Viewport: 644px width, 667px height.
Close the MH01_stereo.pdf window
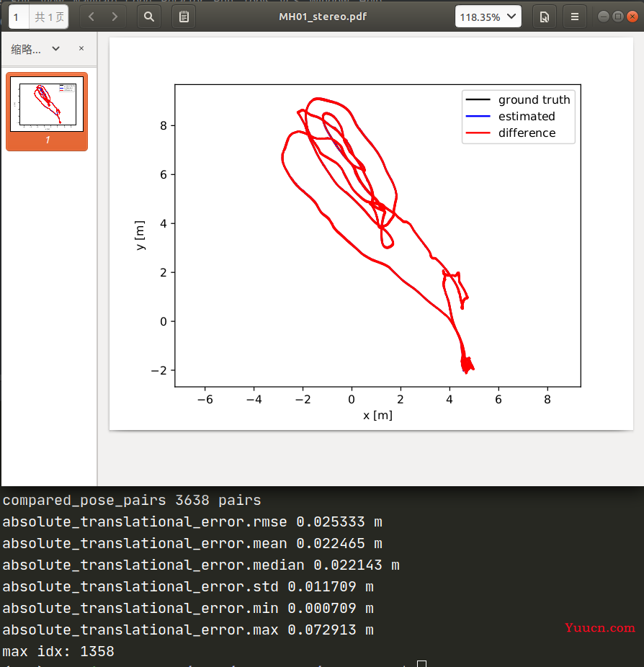(x=632, y=17)
